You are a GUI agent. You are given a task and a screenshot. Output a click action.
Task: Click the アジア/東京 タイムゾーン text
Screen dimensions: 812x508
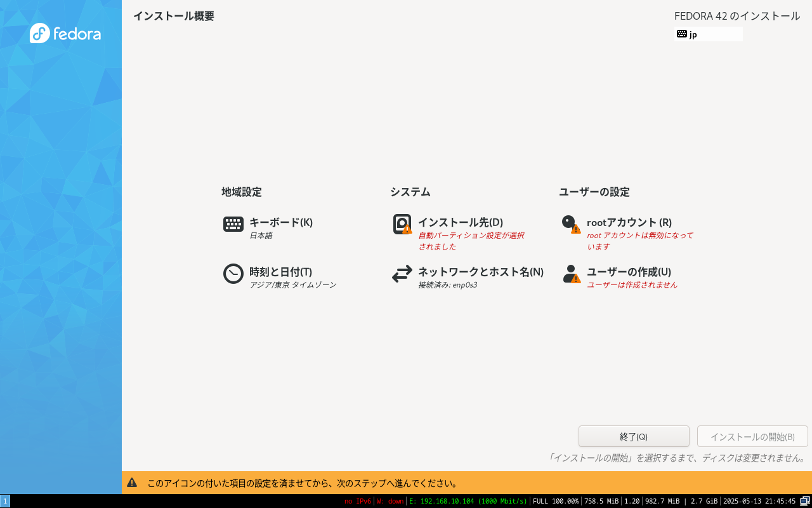293,285
